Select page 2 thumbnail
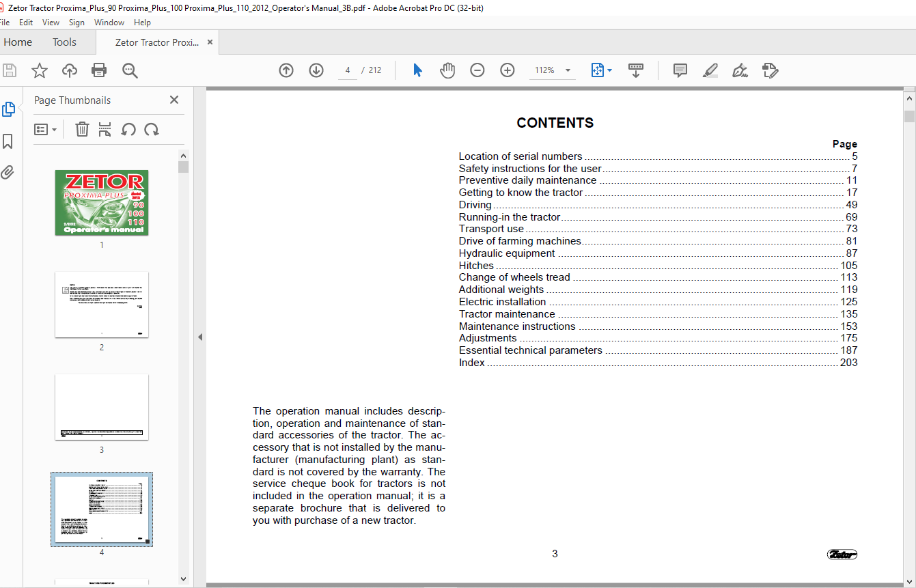Viewport: 916px width, 588px height. tap(102, 305)
